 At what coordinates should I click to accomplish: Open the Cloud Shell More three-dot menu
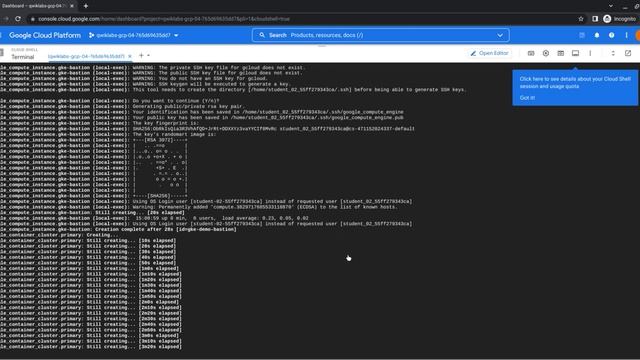(x=590, y=53)
